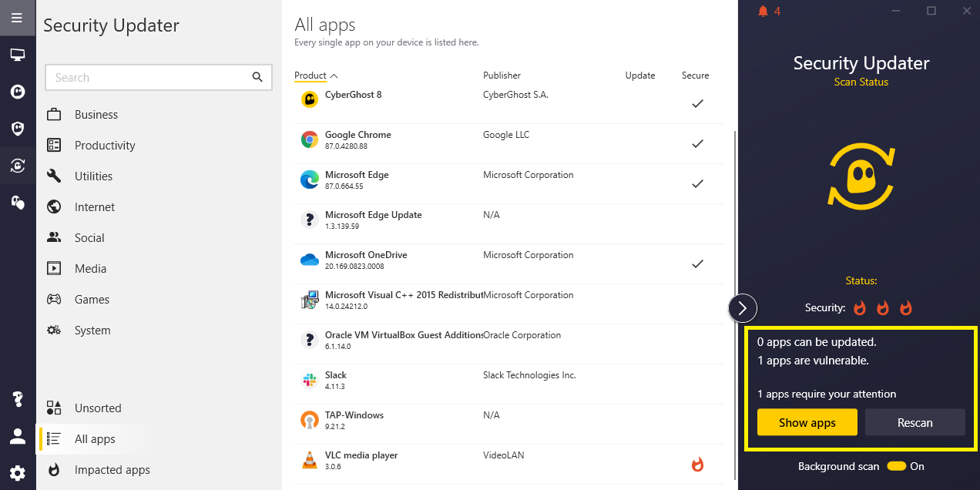Click the Google LLC publisher cell
The image size is (980, 490).
coord(506,135)
